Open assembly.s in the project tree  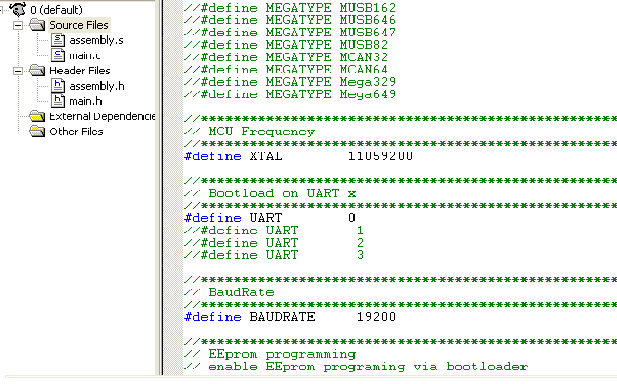(96, 40)
